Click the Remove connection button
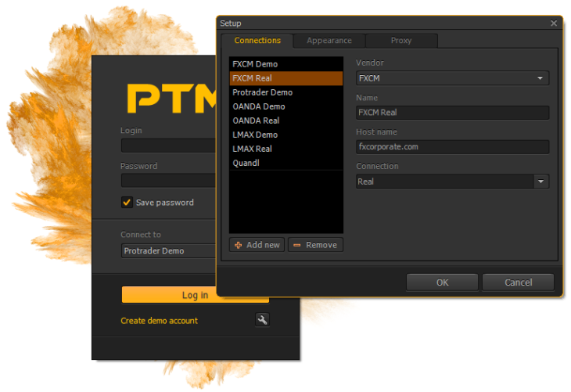The width and height of the screenshot is (571, 392). coord(315,245)
